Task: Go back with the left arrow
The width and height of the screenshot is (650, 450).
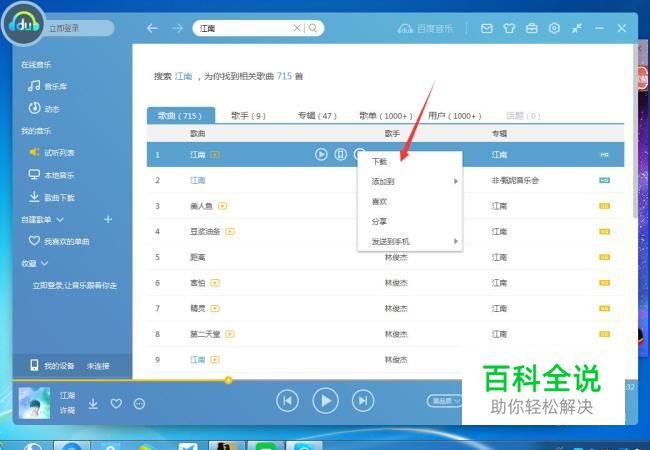Action: 153,28
